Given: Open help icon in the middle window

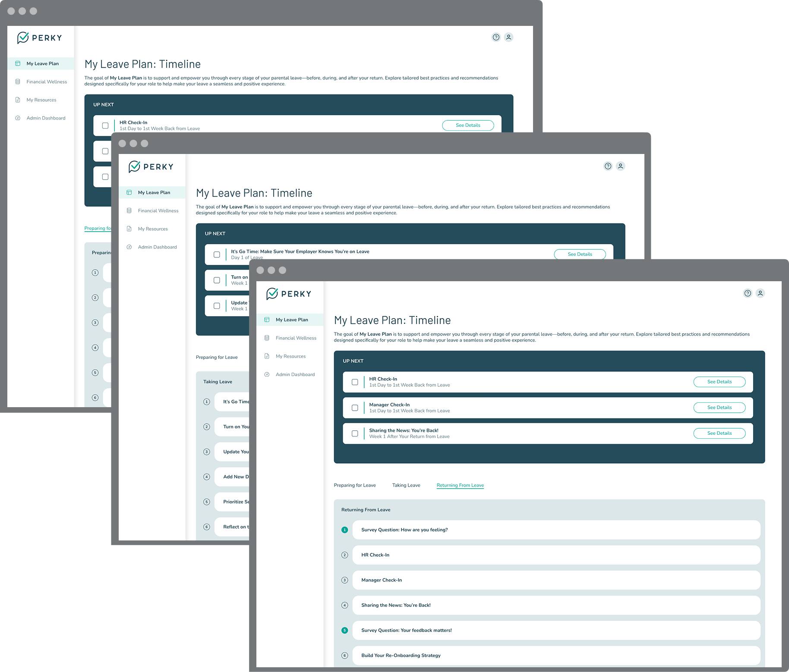Looking at the screenshot, I should click(x=608, y=166).
